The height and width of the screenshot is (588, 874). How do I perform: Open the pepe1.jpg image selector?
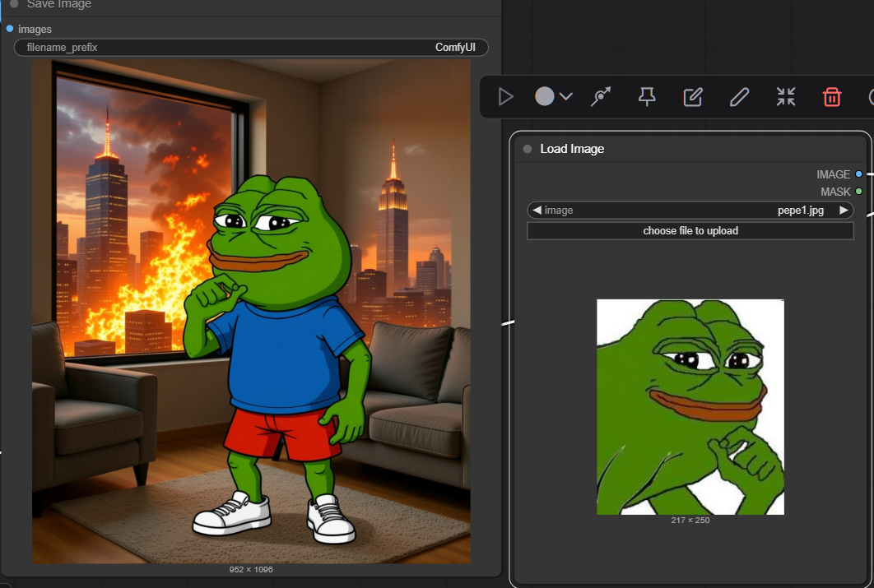(690, 210)
